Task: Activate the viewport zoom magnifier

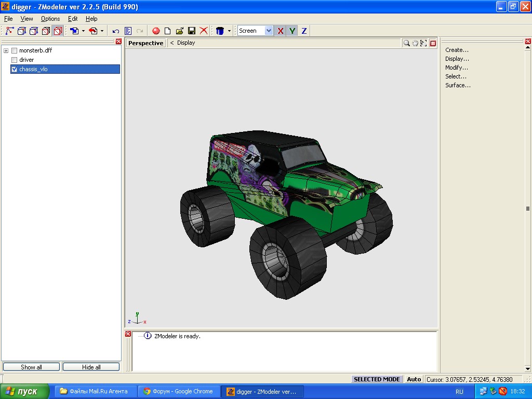Action: click(406, 43)
